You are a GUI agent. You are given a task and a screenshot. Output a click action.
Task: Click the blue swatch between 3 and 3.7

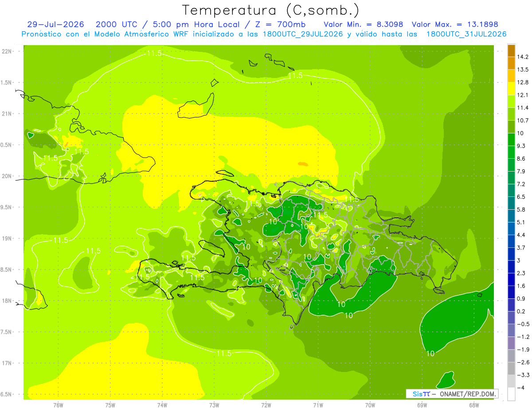click(x=511, y=254)
